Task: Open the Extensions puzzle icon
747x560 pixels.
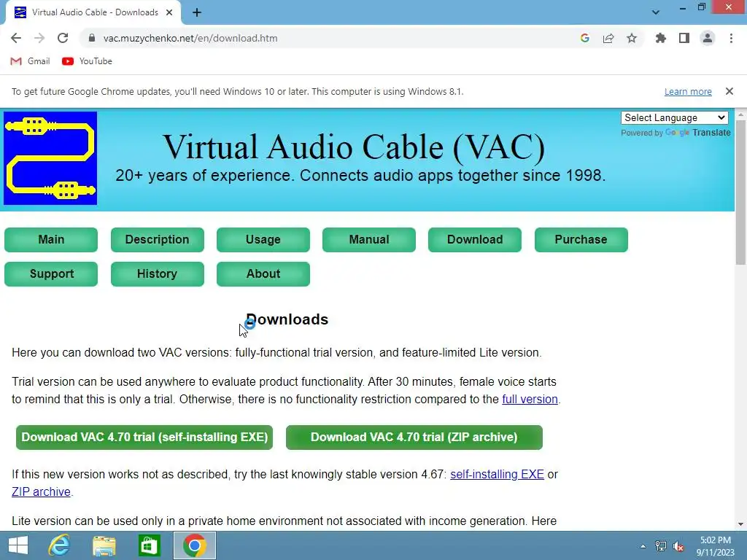Action: click(x=661, y=38)
